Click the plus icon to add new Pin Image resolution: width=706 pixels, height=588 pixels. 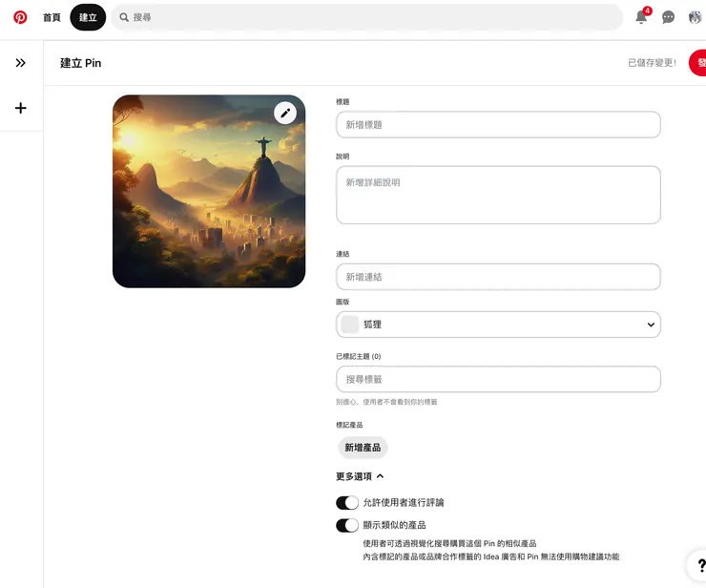coord(20,108)
